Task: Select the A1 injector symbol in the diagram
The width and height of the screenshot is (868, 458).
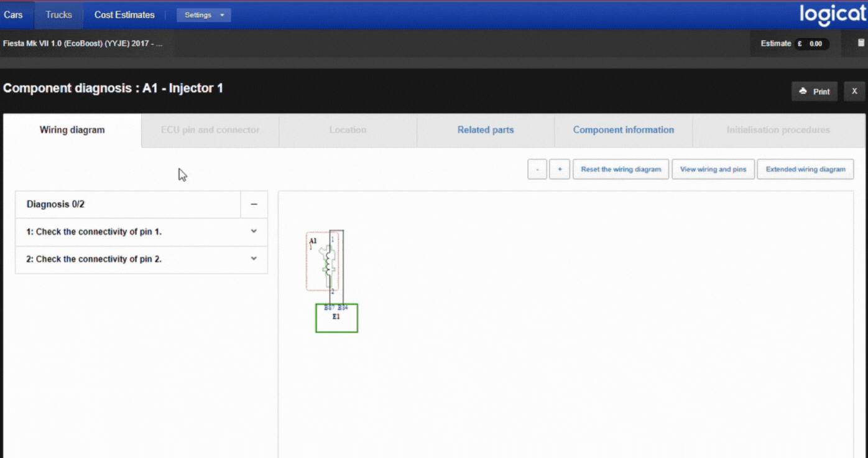Action: coord(326,261)
